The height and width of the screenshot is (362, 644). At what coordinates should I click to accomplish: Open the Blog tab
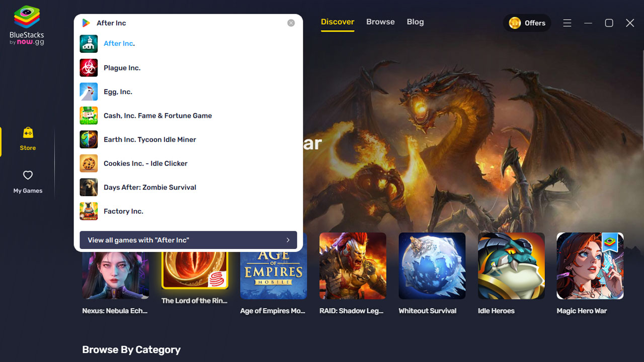pos(415,22)
